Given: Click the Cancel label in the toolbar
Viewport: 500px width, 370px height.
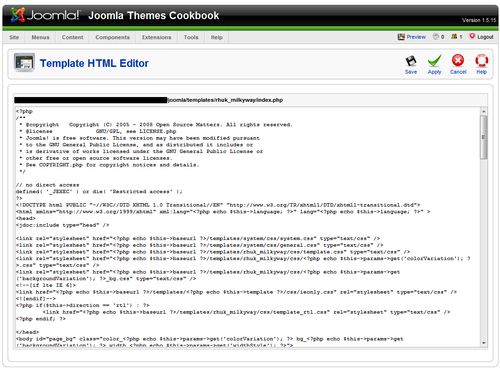Looking at the screenshot, I should click(x=458, y=72).
